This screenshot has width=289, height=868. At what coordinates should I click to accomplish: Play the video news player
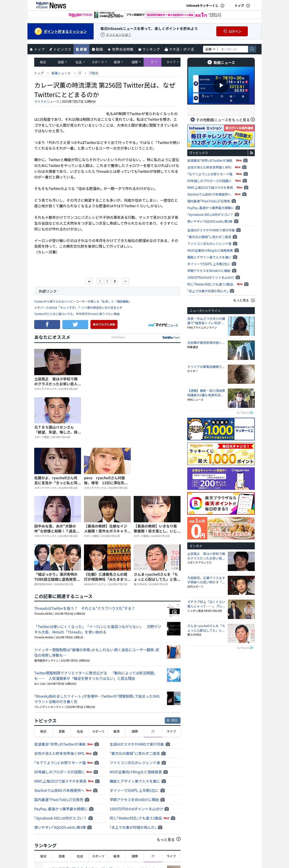coord(221,85)
